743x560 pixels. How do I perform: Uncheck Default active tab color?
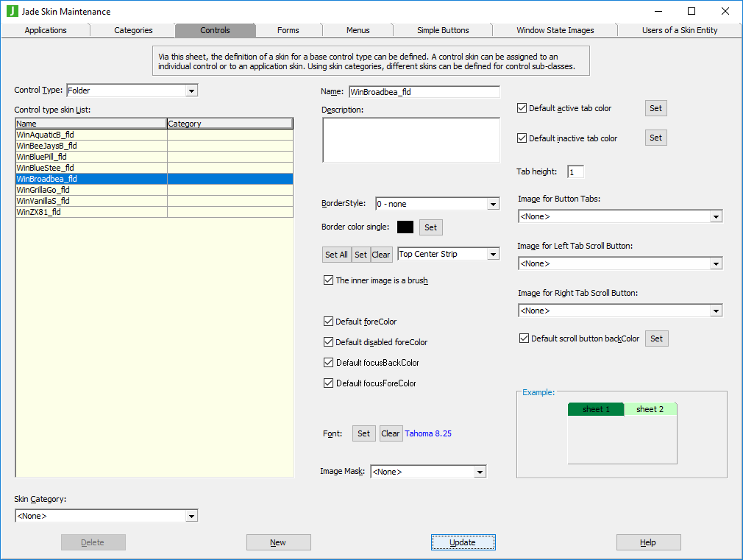tap(522, 108)
